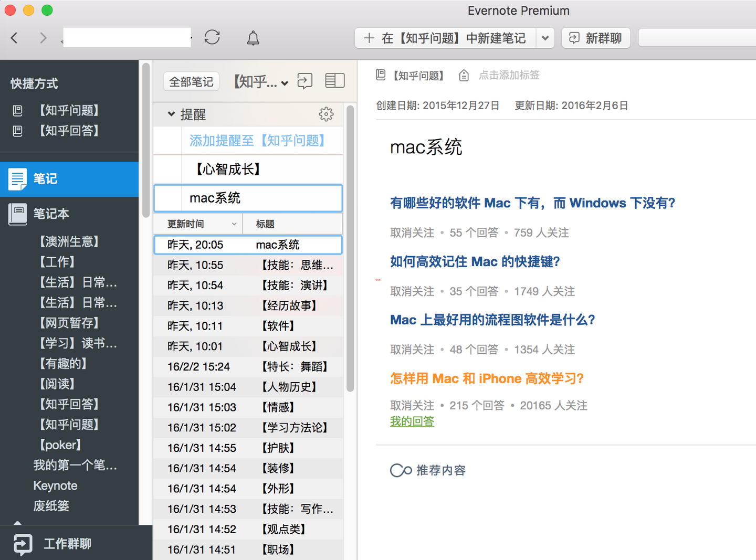The height and width of the screenshot is (560, 756).
Task: Select 笔记本 section in sidebar
Action: point(69,214)
